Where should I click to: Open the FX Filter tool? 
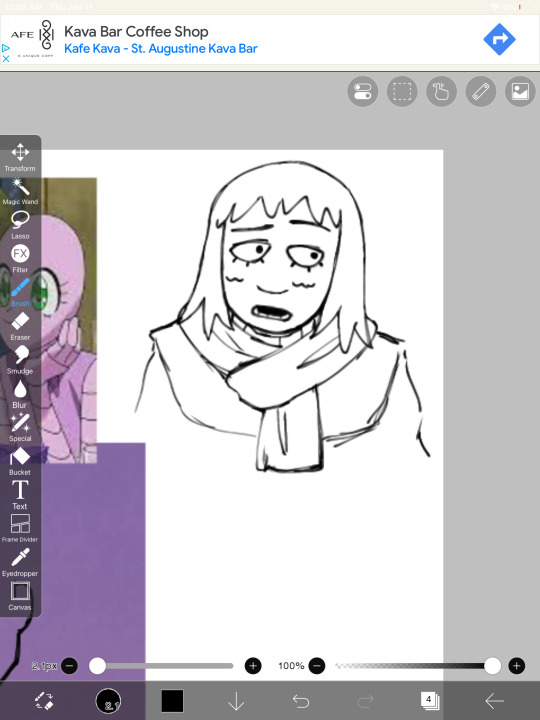coord(20,259)
